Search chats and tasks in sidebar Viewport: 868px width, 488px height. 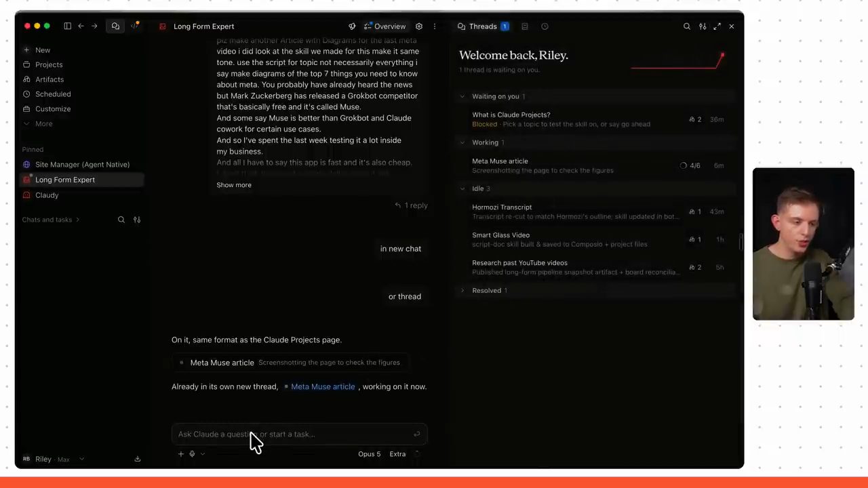pos(121,220)
